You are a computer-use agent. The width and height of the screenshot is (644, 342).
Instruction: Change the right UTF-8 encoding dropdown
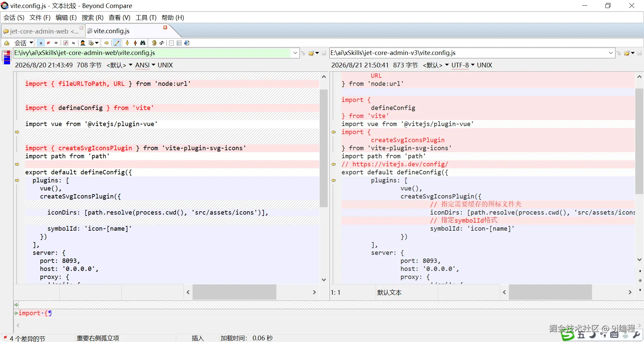pyautogui.click(x=463, y=65)
